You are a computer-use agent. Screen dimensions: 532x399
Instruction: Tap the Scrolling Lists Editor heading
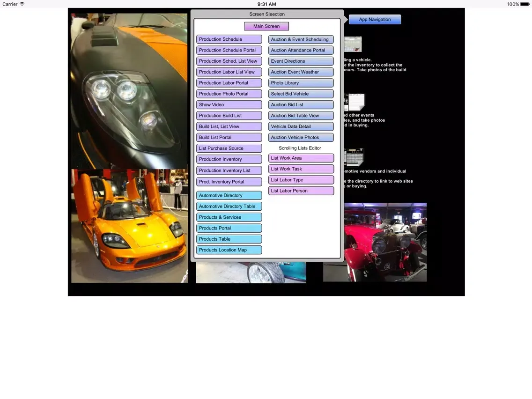(x=300, y=148)
